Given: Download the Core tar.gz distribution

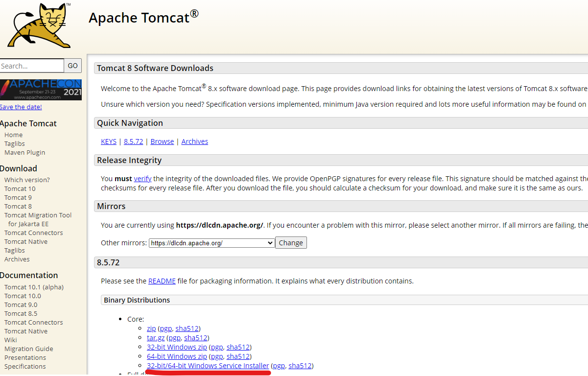Looking at the screenshot, I should [156, 338].
